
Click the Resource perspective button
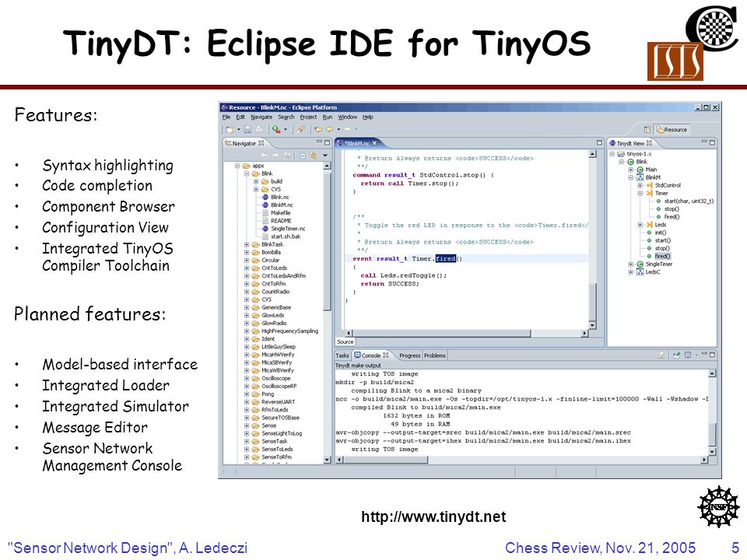tap(672, 130)
